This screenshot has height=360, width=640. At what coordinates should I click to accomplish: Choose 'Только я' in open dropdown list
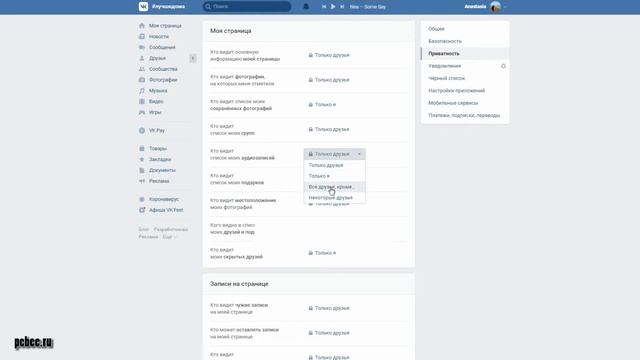[x=334, y=176]
